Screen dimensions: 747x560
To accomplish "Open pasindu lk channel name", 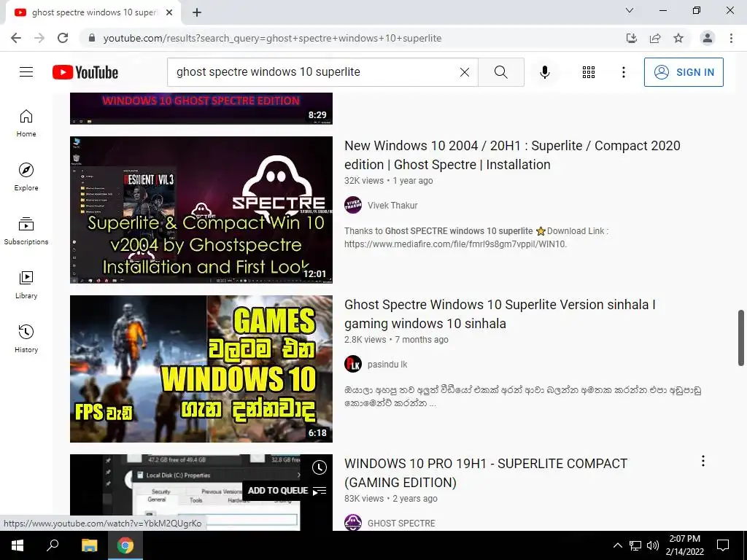I will 387,365.
